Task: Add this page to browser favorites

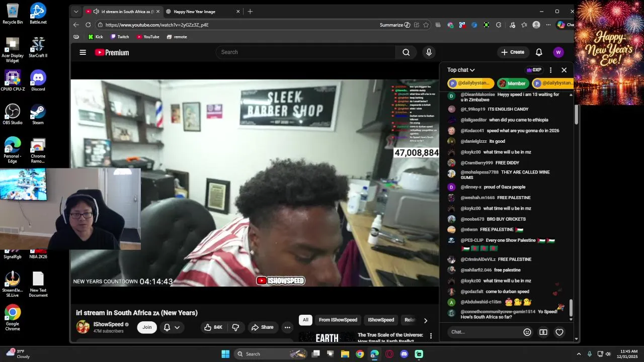Action: click(x=426, y=25)
